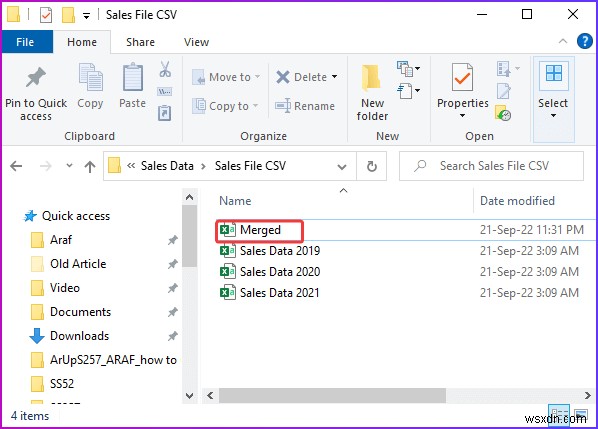
Task: Click the Sales File CSV breadcrumb
Action: point(250,166)
